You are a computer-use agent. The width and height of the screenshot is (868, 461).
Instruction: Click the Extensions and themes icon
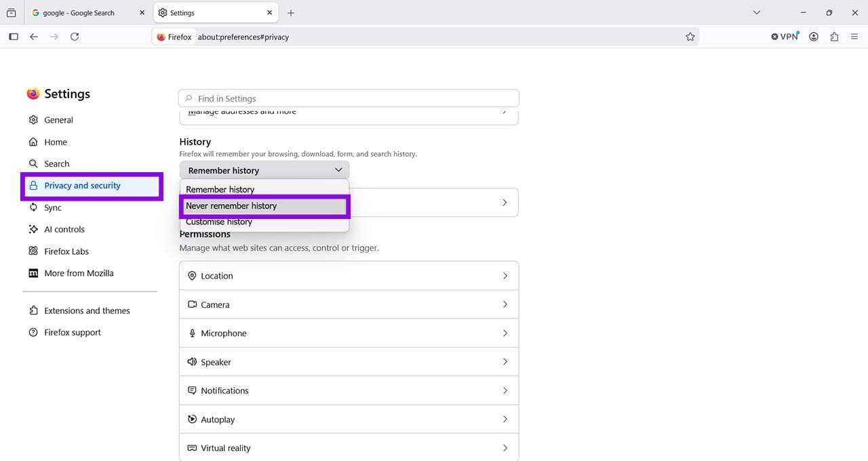tap(33, 310)
